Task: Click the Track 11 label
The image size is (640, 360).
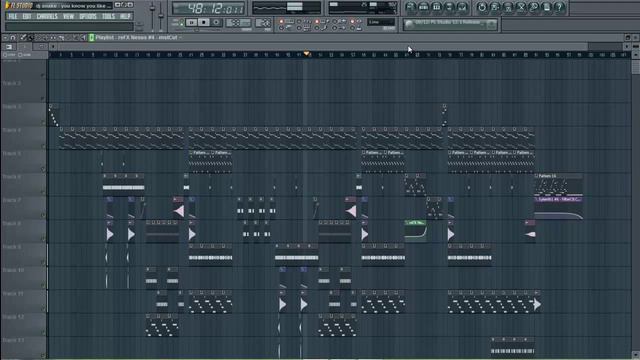Action: 13,293
